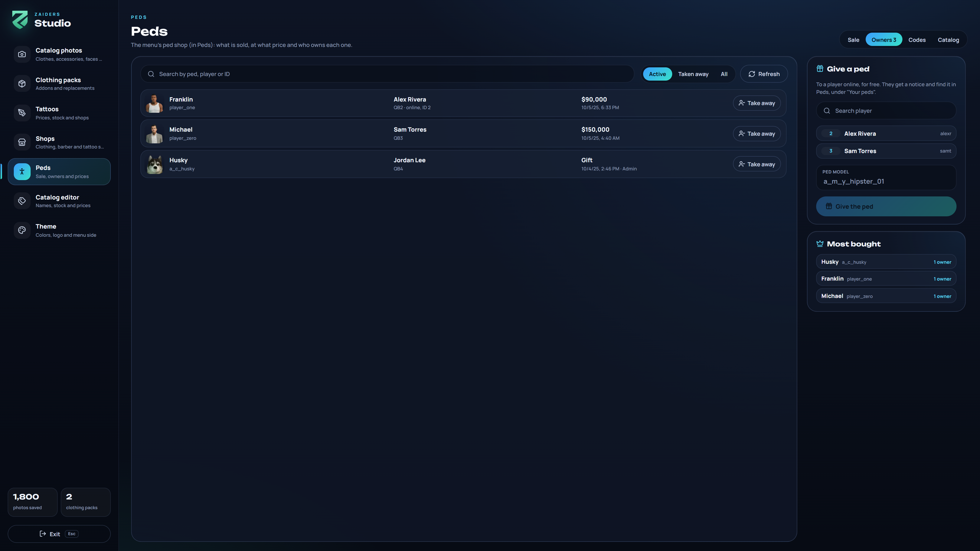Open Catalog photos camera icon in sidebar
Image resolution: width=980 pixels, height=551 pixels.
(x=22, y=54)
